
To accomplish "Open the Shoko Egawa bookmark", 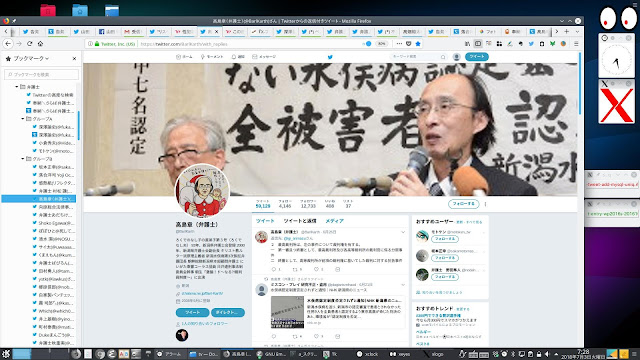I will [53, 223].
